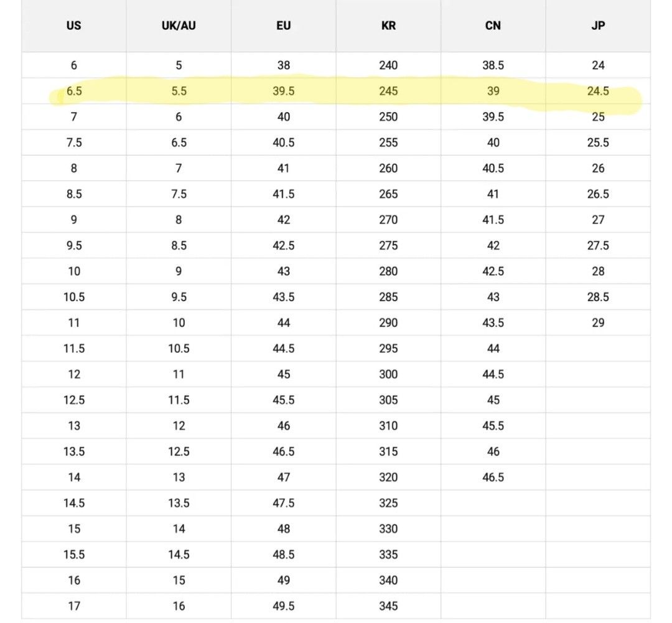The image size is (672, 623).
Task: Select CN size 46.5 cell
Action: 493,477
